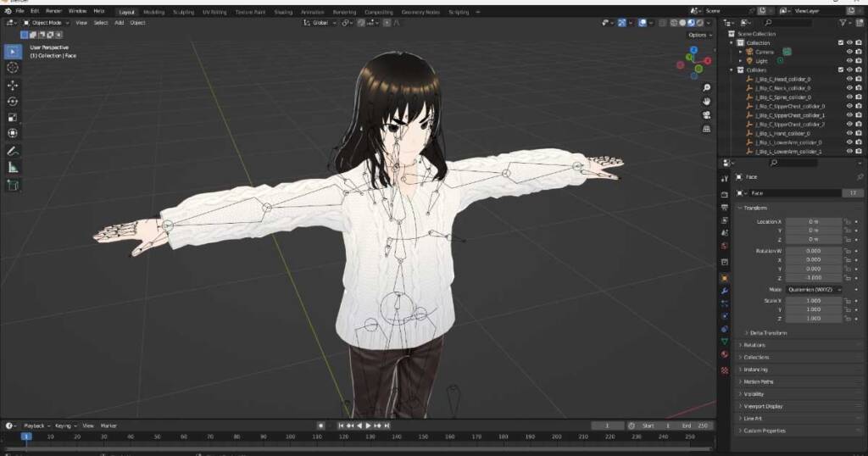Click the viewport Options button
Viewport: 868px width, 456px height.
(699, 35)
